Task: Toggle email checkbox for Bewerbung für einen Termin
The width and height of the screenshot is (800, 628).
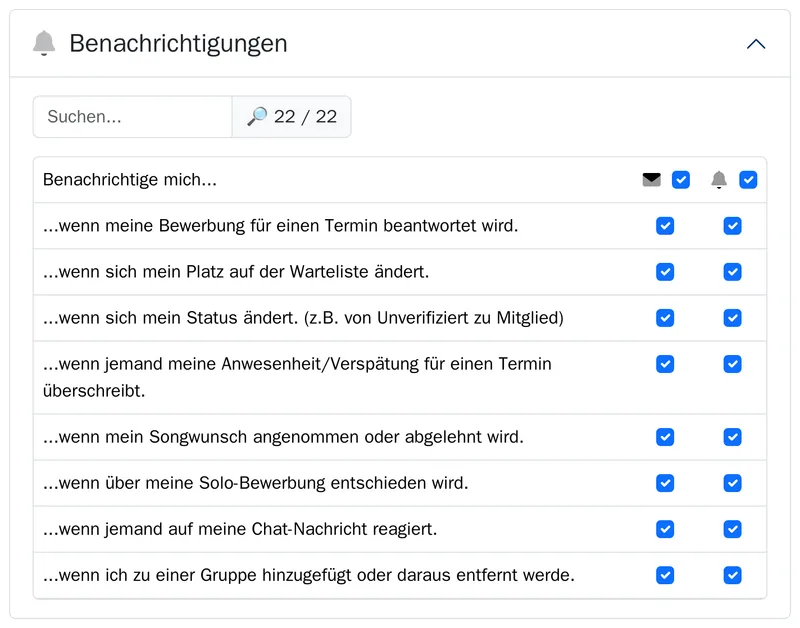Action: tap(665, 226)
